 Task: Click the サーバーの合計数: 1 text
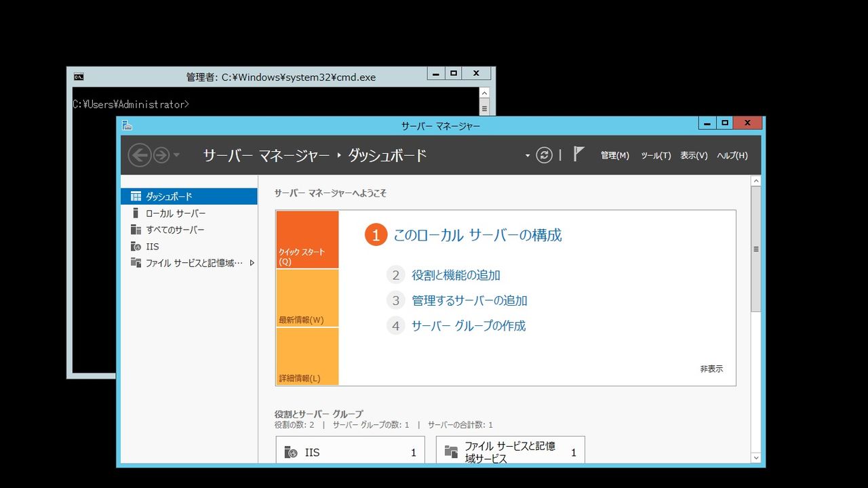[x=460, y=425]
